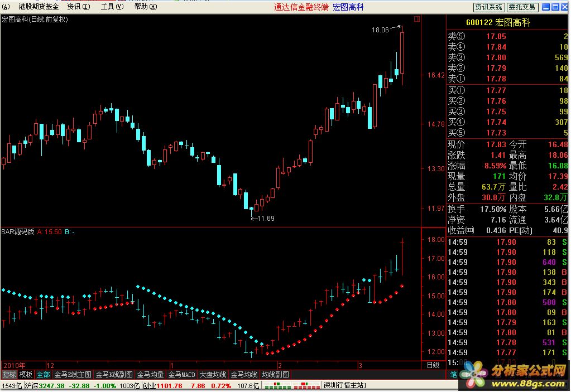This screenshot has height=392, width=571.
Task: Click the SAR源码版 indicator label
Action: click(x=18, y=231)
